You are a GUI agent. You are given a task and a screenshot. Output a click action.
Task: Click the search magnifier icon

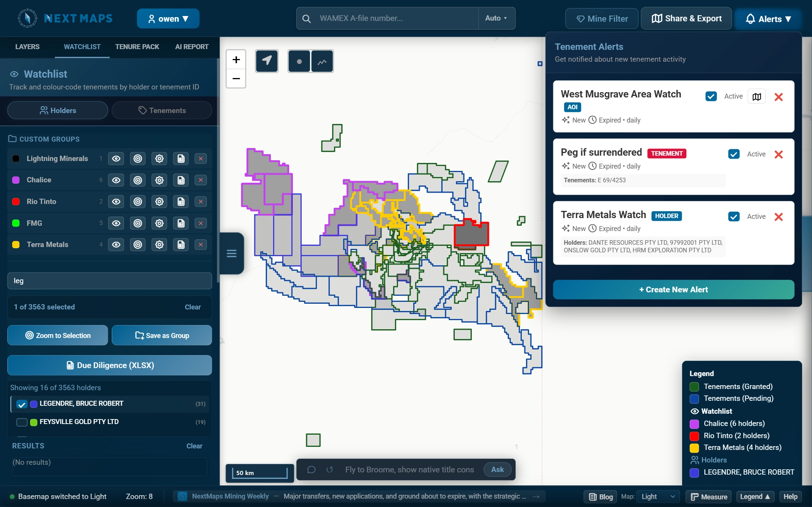click(x=306, y=18)
